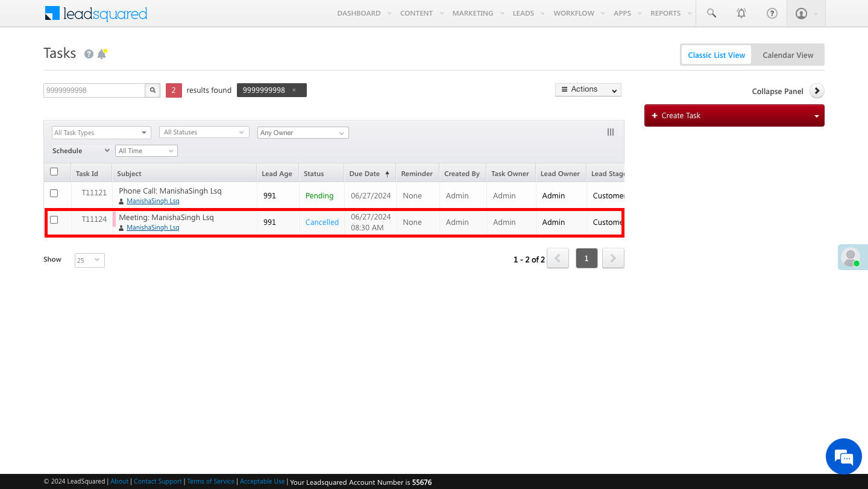Open the notifications bell in top bar
Image resolution: width=868 pixels, height=489 pixels.
coord(741,13)
